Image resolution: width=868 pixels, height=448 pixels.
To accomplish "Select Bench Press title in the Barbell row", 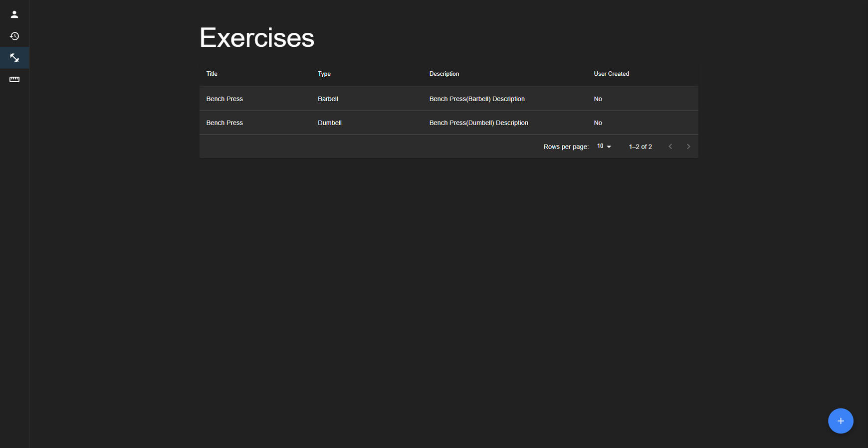I will 224,99.
